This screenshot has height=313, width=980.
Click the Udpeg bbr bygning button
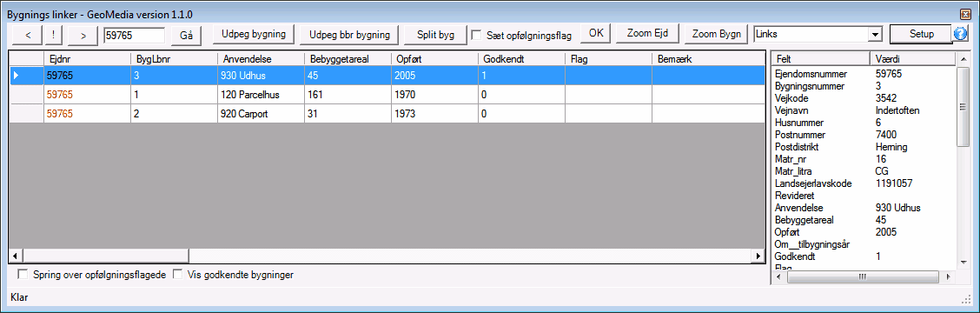click(349, 35)
